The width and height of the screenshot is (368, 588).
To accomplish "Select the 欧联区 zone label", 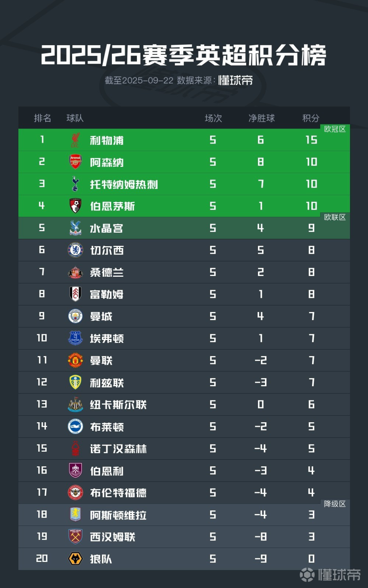I will pyautogui.click(x=335, y=217).
